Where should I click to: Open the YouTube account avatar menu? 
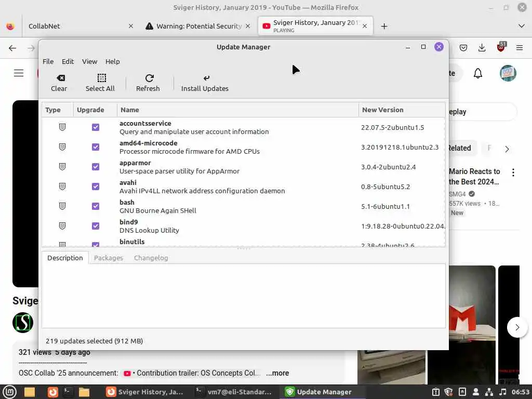(x=508, y=73)
